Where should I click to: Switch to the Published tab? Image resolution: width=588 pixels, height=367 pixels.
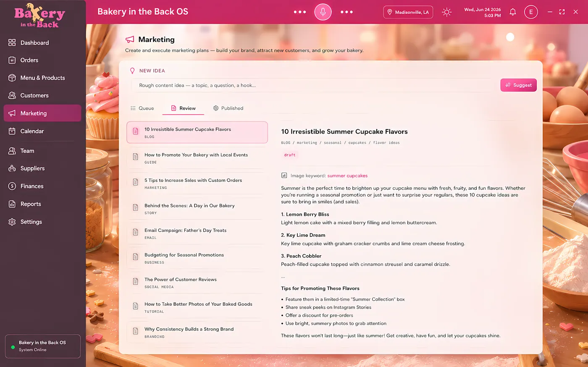click(228, 108)
